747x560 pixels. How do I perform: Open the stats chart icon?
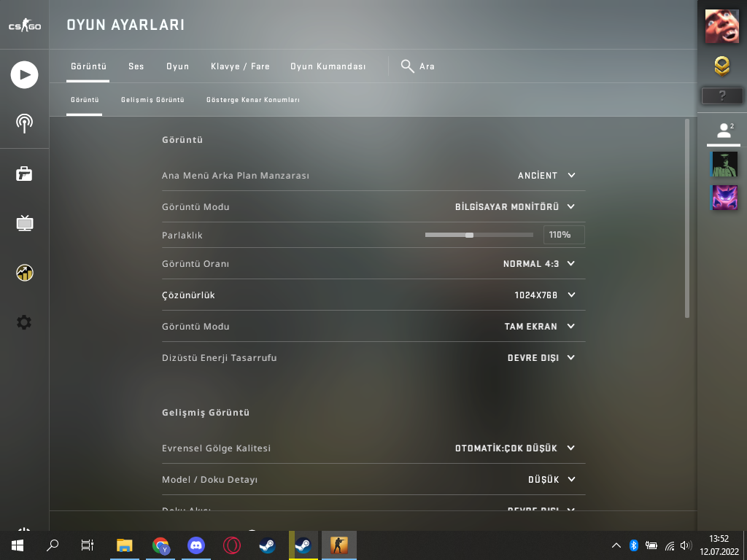pos(24,273)
